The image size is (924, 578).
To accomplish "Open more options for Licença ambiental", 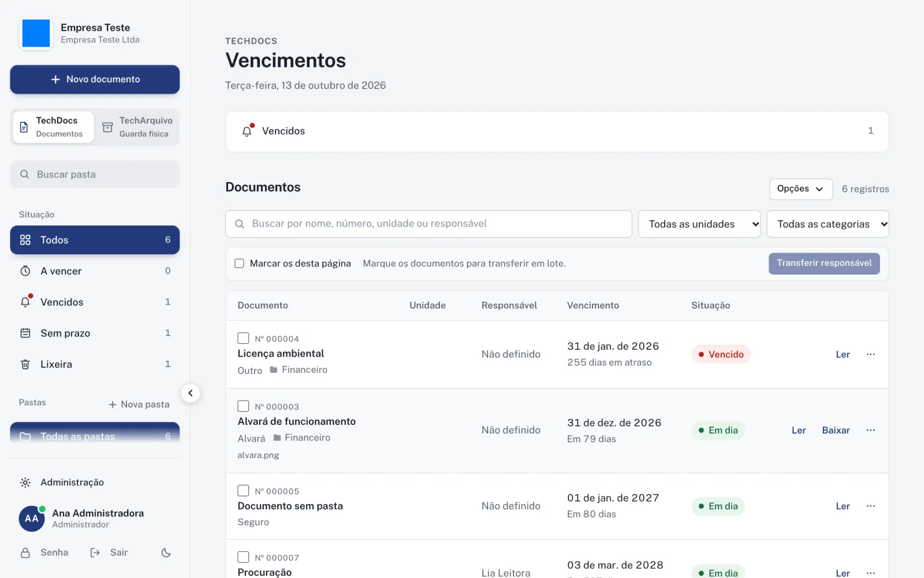I will pyautogui.click(x=871, y=354).
